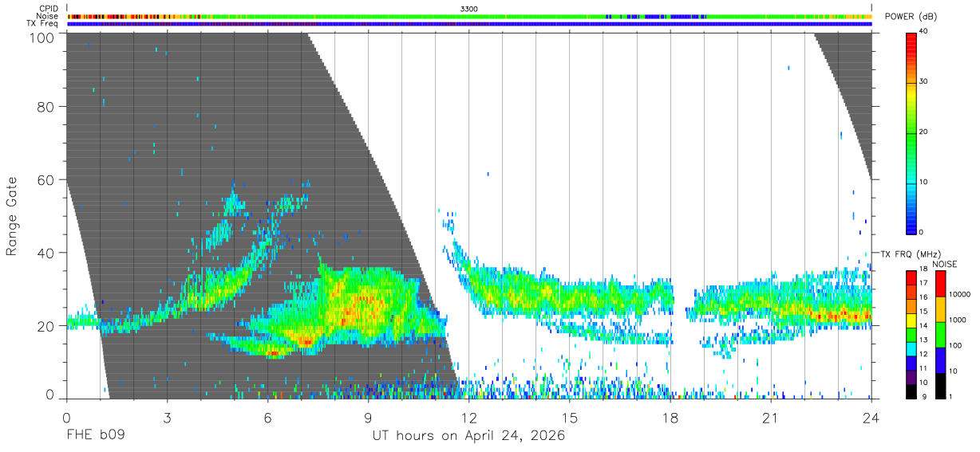Screen dimensions: 980x452
Task: Click the 15 hour tick on UT axis
Action: 570,416
